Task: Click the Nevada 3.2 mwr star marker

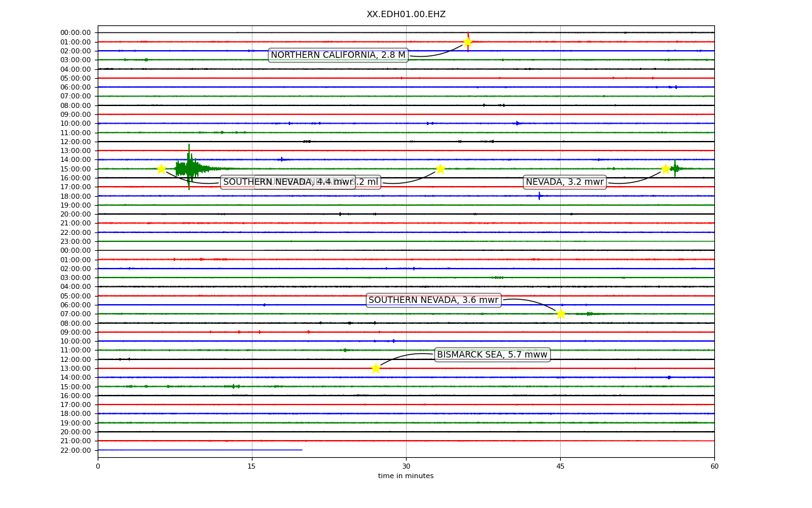Action: click(665, 169)
